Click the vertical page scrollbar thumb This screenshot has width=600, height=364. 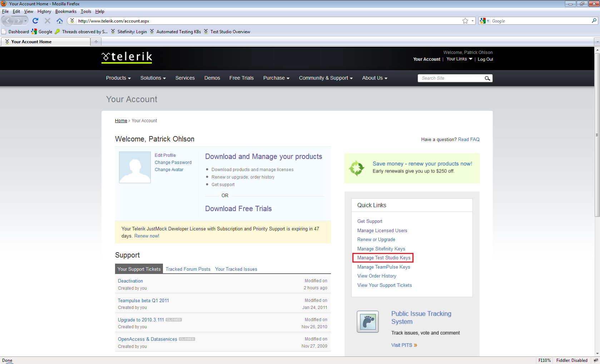tap(597, 135)
